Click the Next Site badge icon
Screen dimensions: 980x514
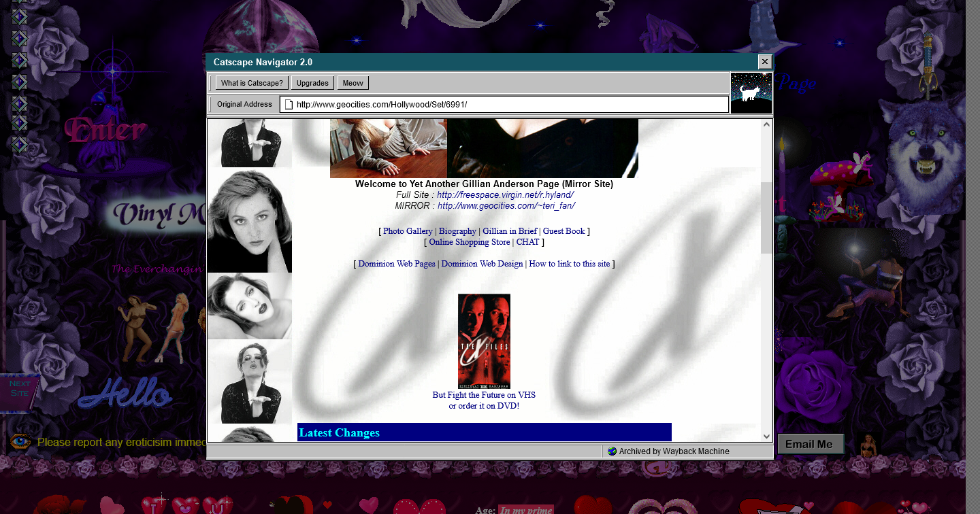pos(20,392)
